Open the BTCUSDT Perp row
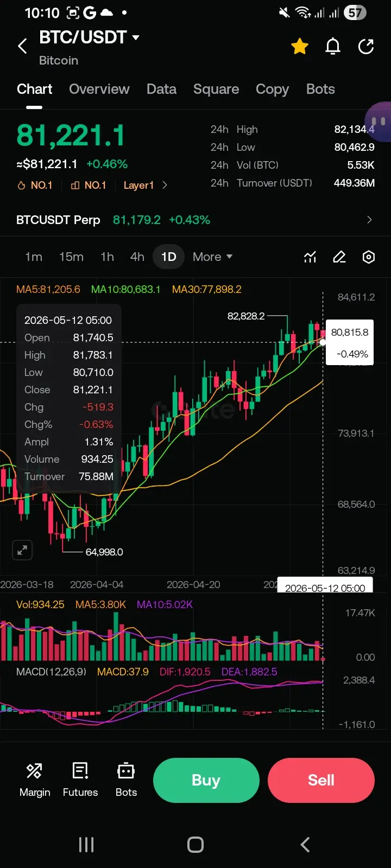Image resolution: width=391 pixels, height=868 pixels. pos(195,220)
